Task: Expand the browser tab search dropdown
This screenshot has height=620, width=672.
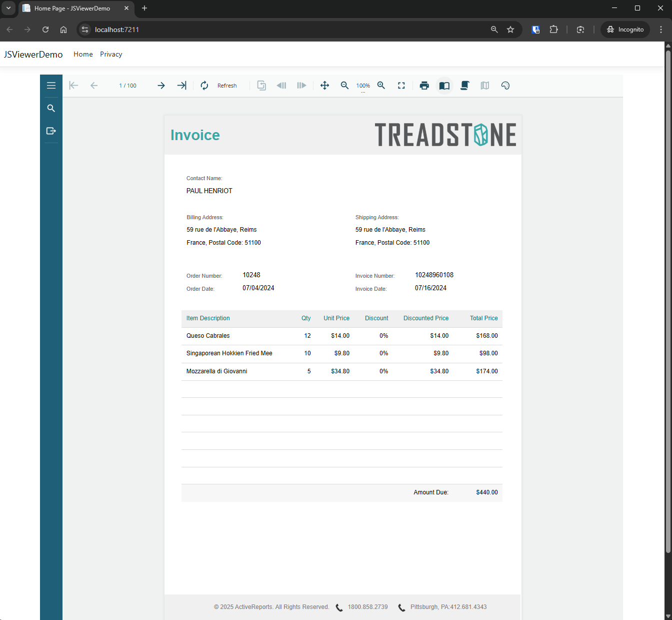Action: (8, 8)
